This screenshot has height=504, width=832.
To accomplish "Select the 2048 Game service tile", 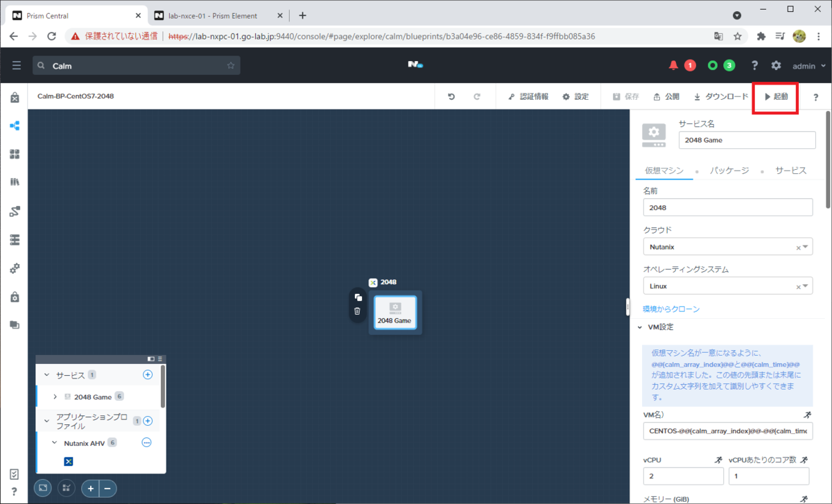I will 395,313.
